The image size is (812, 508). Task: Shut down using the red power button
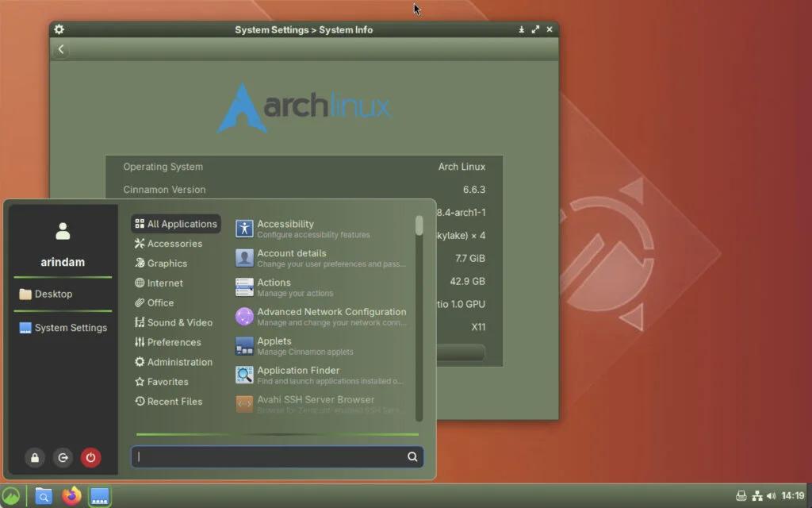click(91, 457)
